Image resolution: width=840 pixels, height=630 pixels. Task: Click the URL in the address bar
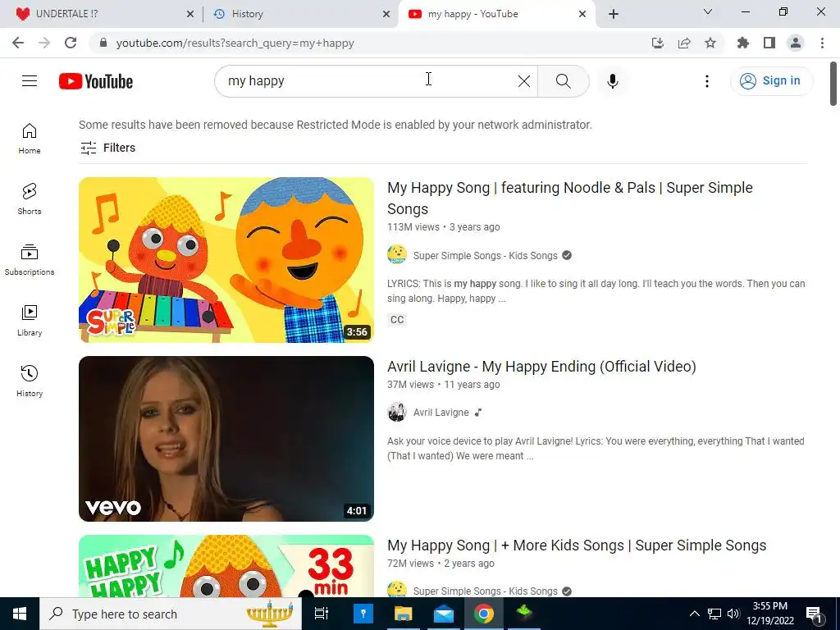click(x=235, y=43)
